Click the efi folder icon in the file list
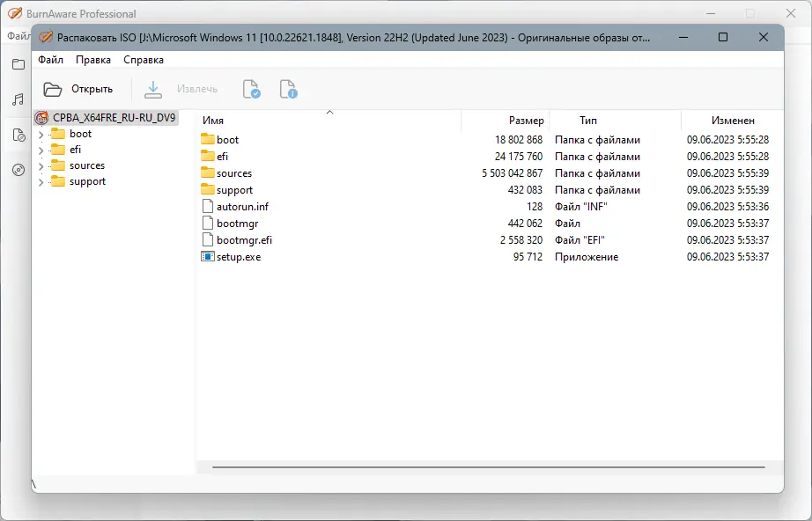 (208, 156)
